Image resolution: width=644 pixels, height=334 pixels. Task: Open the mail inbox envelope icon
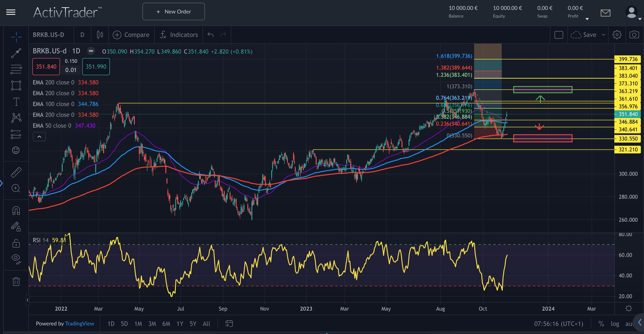(605, 13)
